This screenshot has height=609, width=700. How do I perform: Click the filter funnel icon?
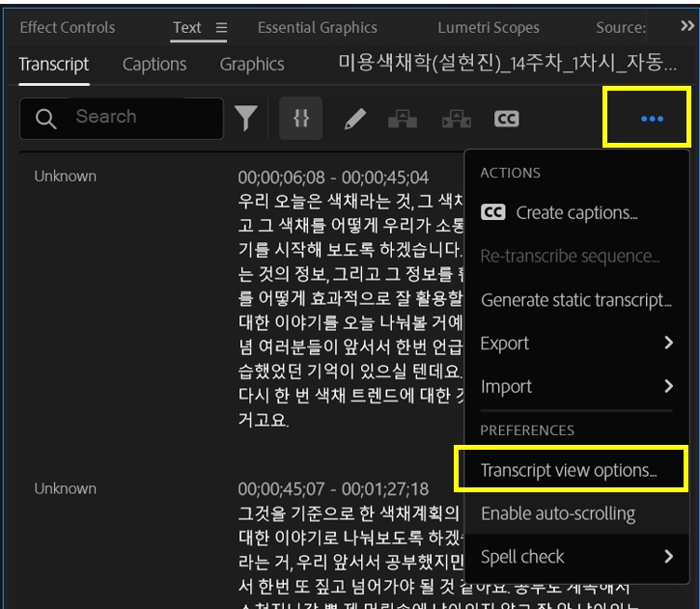pyautogui.click(x=246, y=119)
